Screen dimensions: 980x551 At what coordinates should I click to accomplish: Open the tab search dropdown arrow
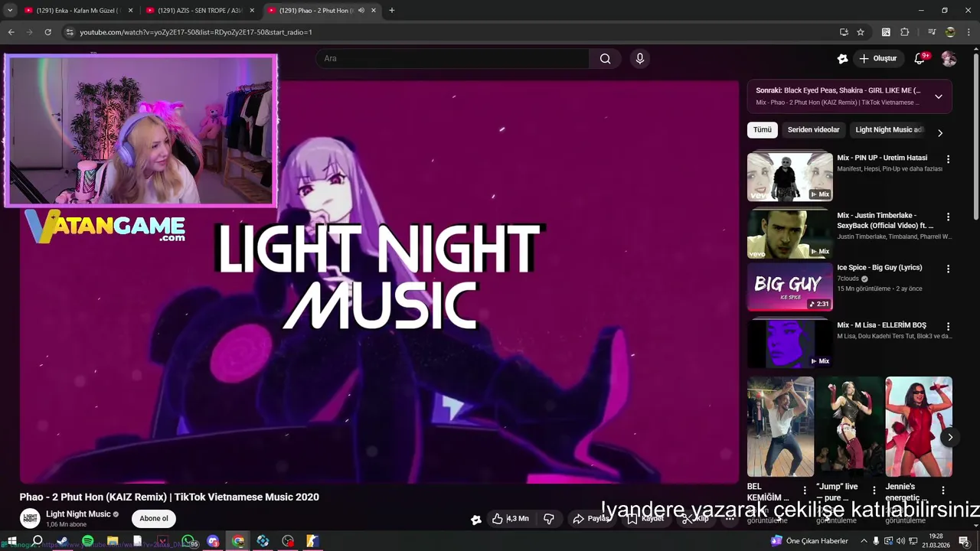pos(10,11)
